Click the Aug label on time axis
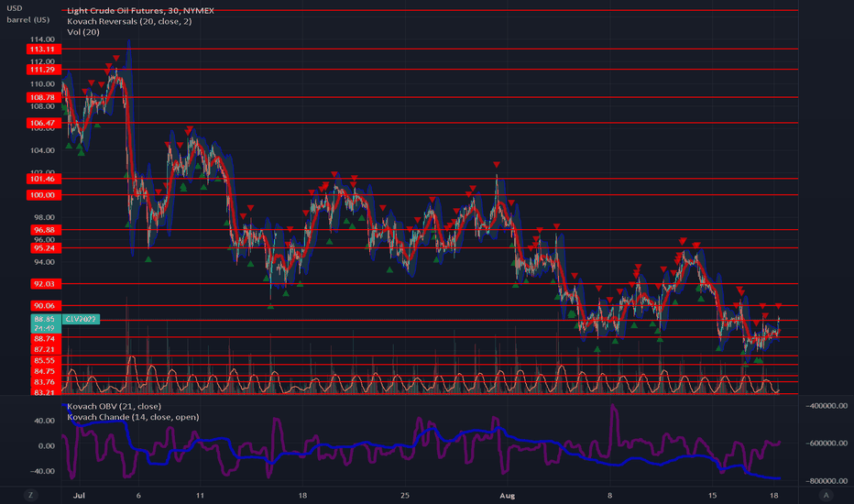This screenshot has height=504, width=854. (x=507, y=495)
